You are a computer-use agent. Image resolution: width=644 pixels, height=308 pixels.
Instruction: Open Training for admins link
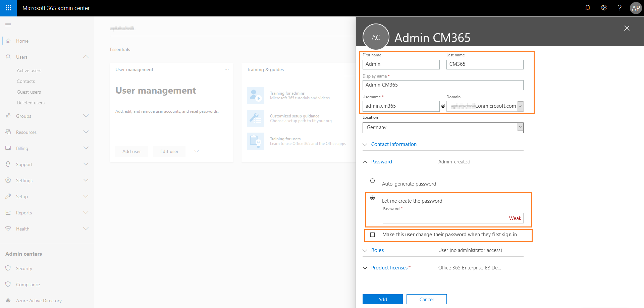pyautogui.click(x=287, y=93)
